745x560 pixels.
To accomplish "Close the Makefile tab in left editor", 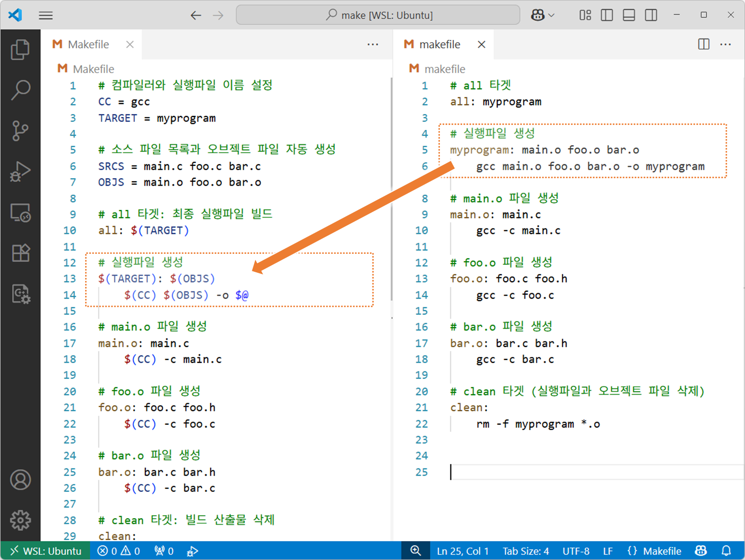I will [130, 44].
